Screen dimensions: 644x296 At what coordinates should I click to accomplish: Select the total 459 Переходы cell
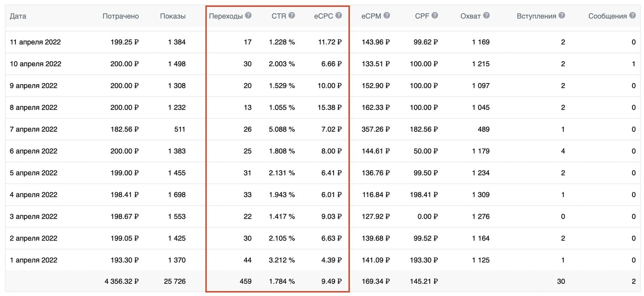click(245, 281)
